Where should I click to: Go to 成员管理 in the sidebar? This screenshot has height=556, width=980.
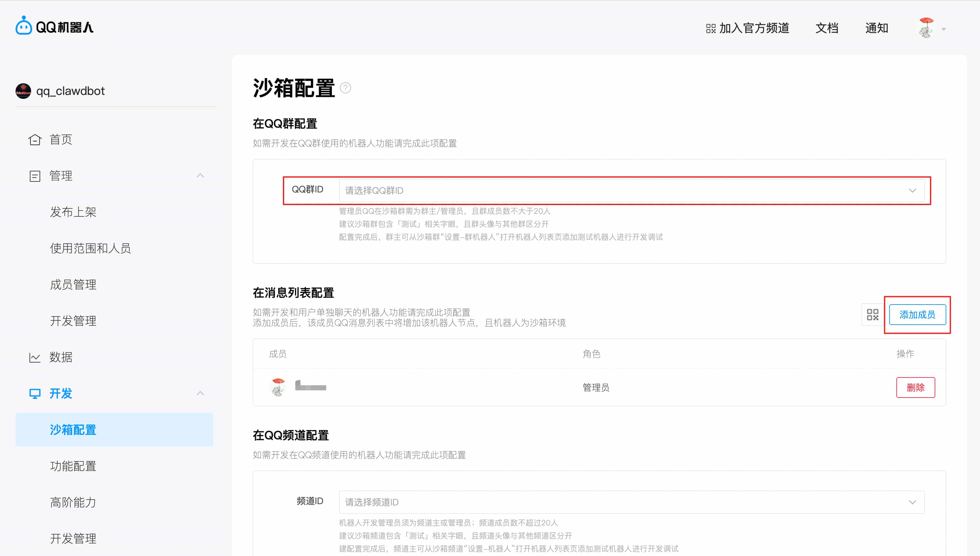coord(73,284)
